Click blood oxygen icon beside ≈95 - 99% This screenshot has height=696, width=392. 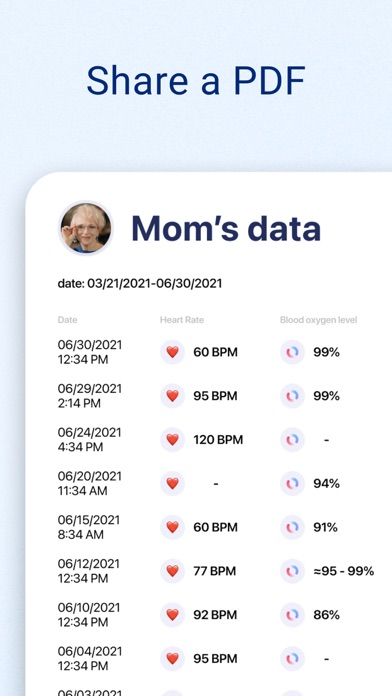coord(292,571)
